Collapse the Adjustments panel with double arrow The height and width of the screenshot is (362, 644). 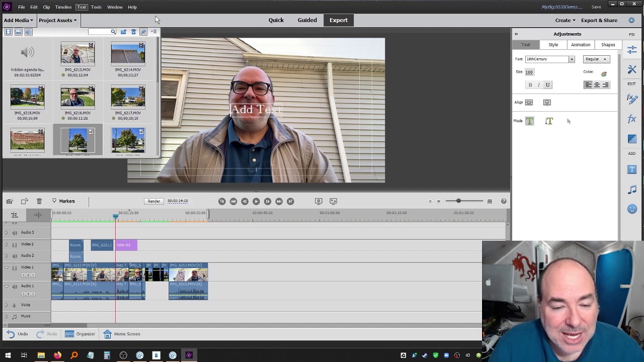(516, 34)
